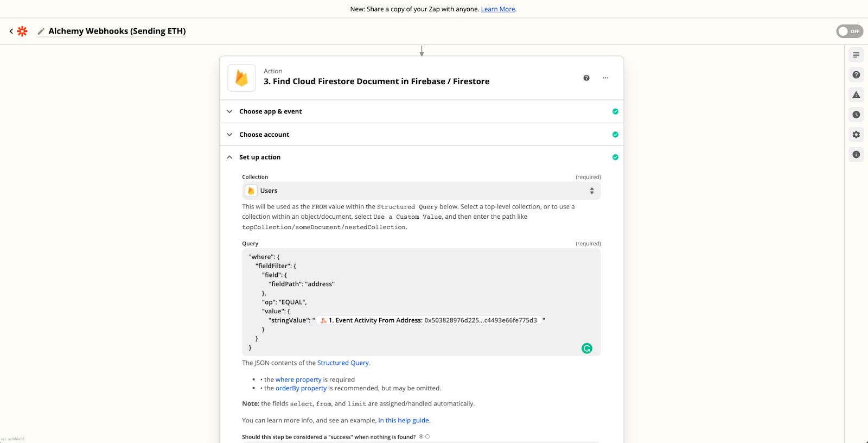Screen dimensions: 868x443
Task: Click the Grammarly icon in Query field
Action: tap(587, 349)
